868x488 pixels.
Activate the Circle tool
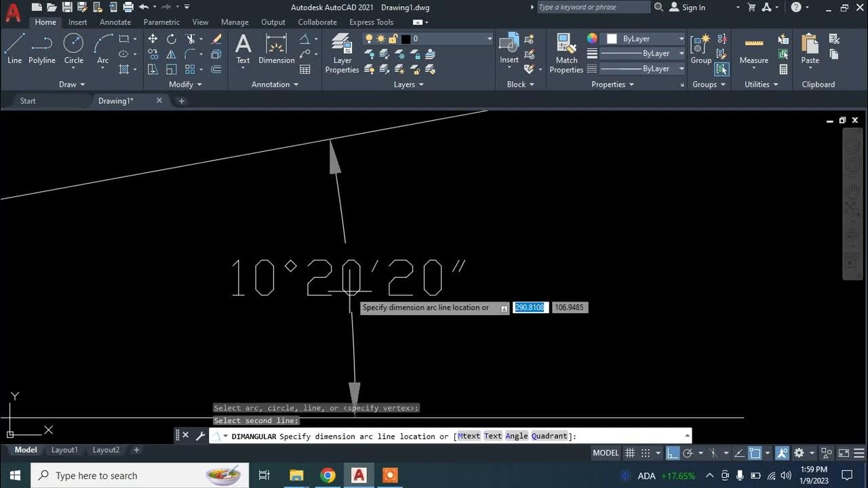[74, 49]
